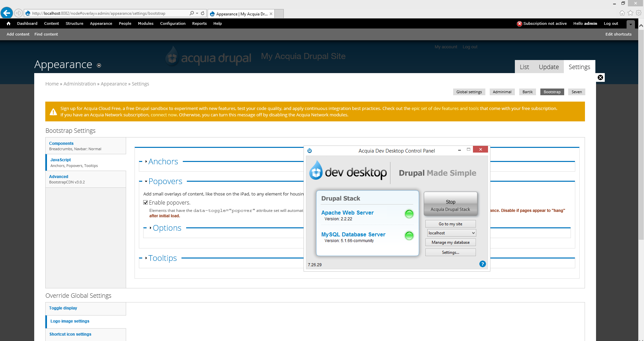Open the Shortcut icon settings tab
The height and width of the screenshot is (341, 644).
86,335
